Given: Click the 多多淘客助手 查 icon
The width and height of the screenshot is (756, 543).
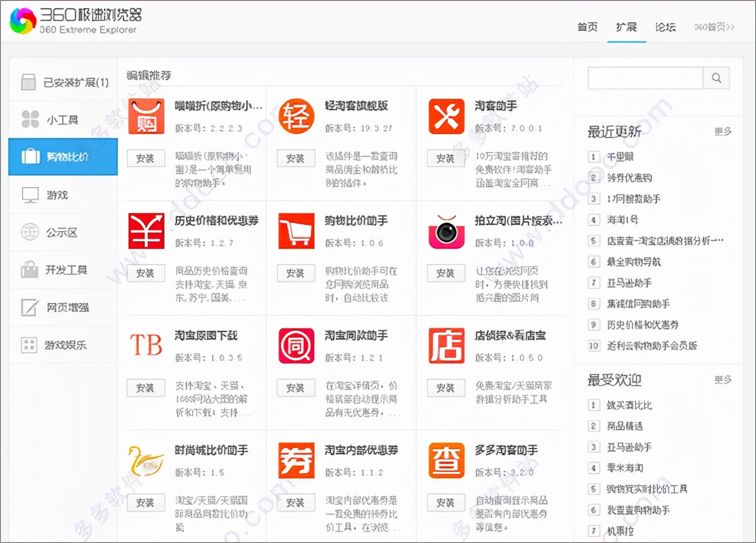Looking at the screenshot, I should 445,460.
